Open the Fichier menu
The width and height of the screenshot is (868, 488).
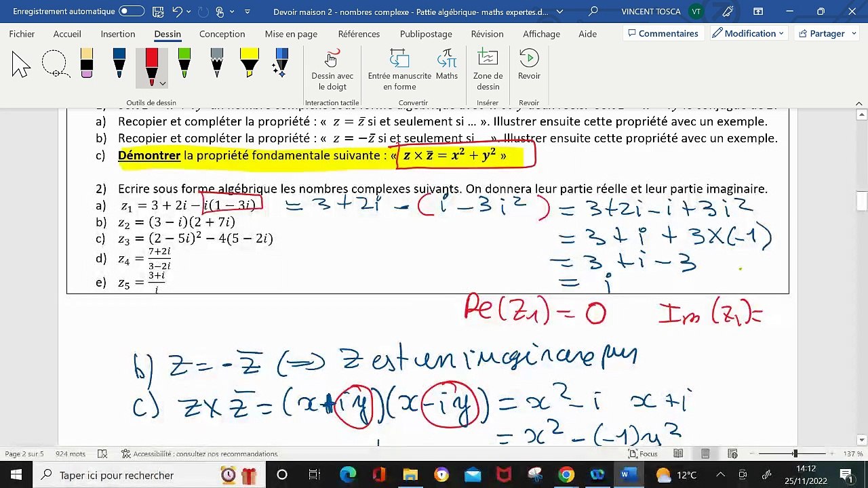tap(22, 34)
